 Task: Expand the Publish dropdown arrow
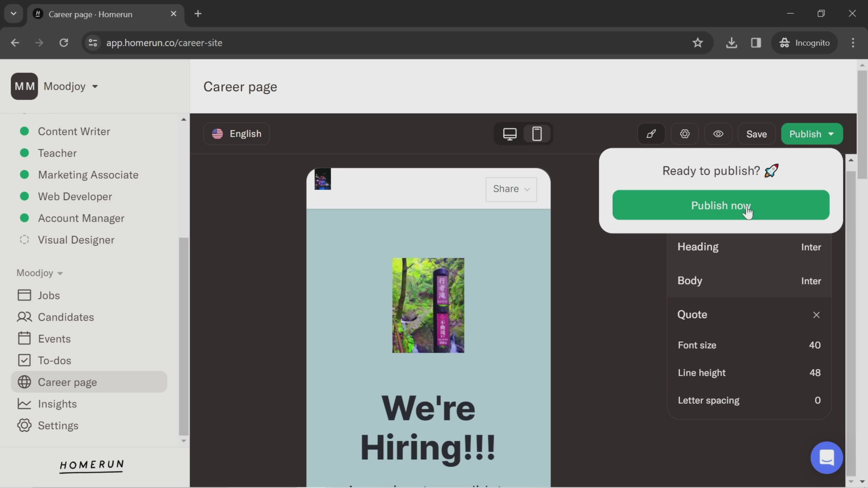[x=833, y=134]
